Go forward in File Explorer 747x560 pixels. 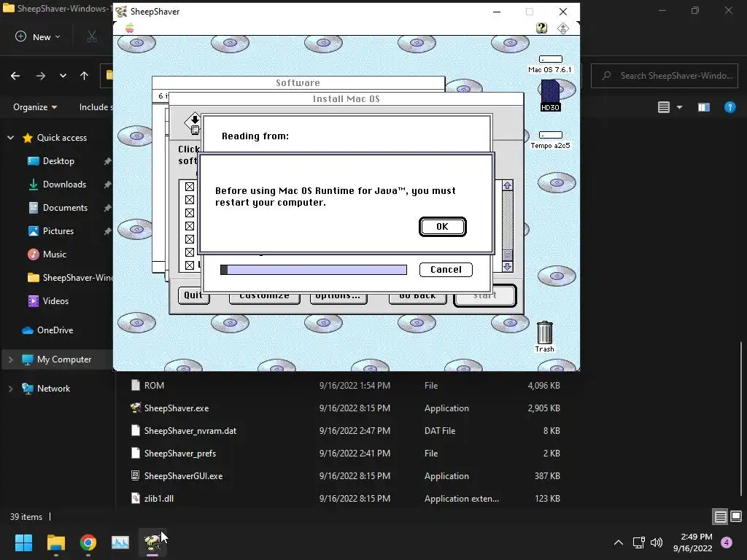41,76
